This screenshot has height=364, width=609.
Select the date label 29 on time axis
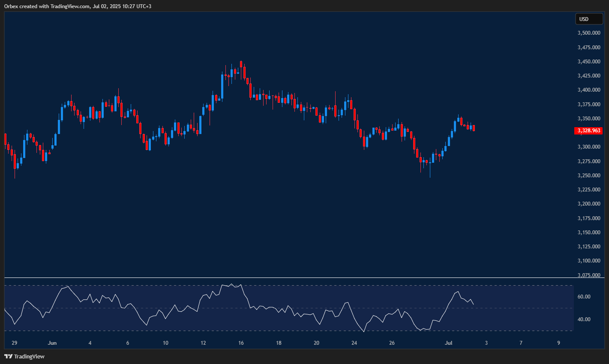15,343
